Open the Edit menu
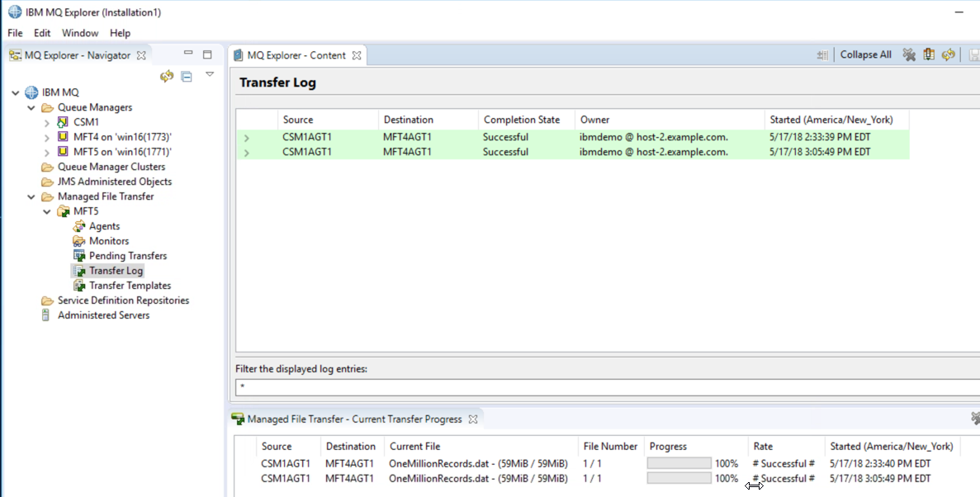The image size is (980, 497). pos(42,33)
